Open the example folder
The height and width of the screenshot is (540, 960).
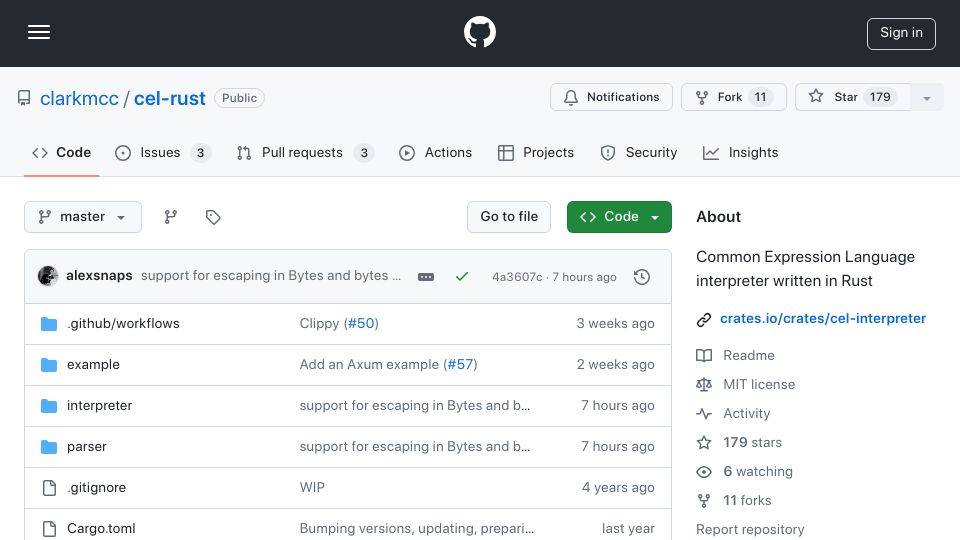[x=93, y=364]
